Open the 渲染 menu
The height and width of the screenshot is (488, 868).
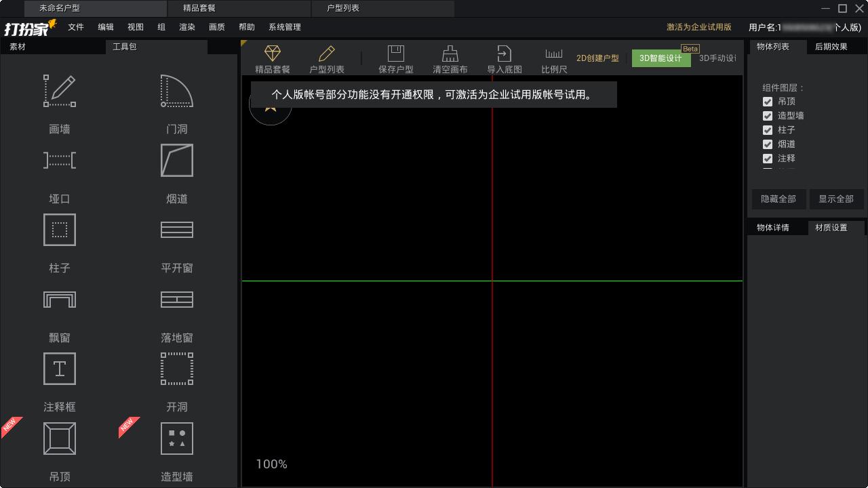click(187, 27)
